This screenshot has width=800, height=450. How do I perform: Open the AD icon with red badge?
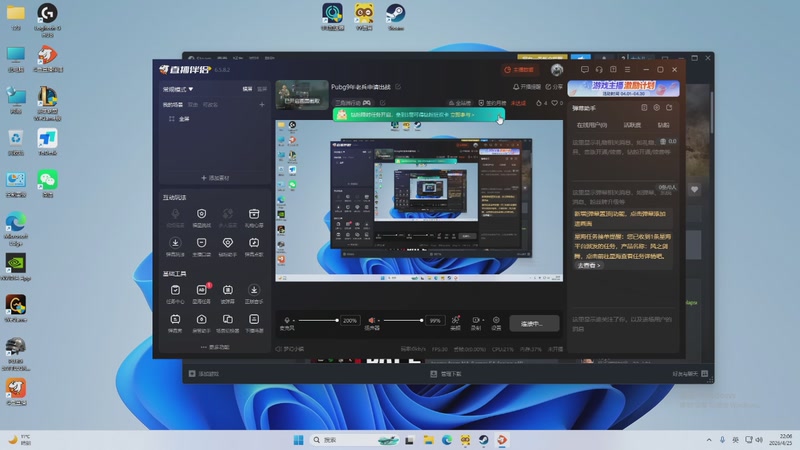[x=202, y=290]
